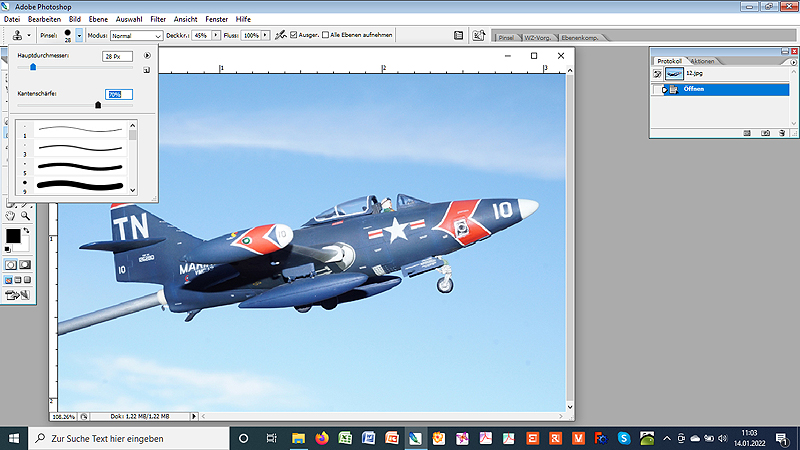
Task: Switch to Quick Mask mode
Action: coord(24,265)
